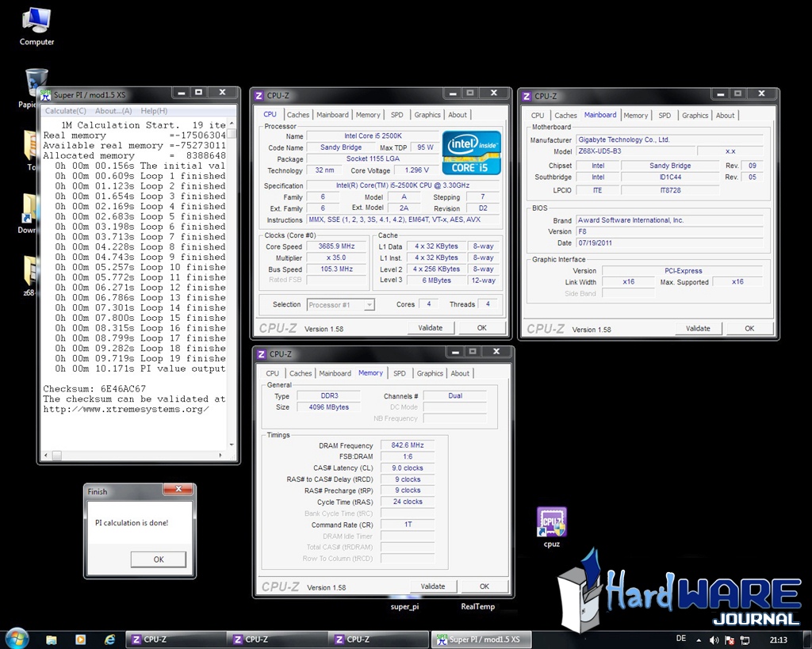Image resolution: width=812 pixels, height=649 pixels.
Task: Open the Processor #1 selection dropdown
Action: coord(340,304)
